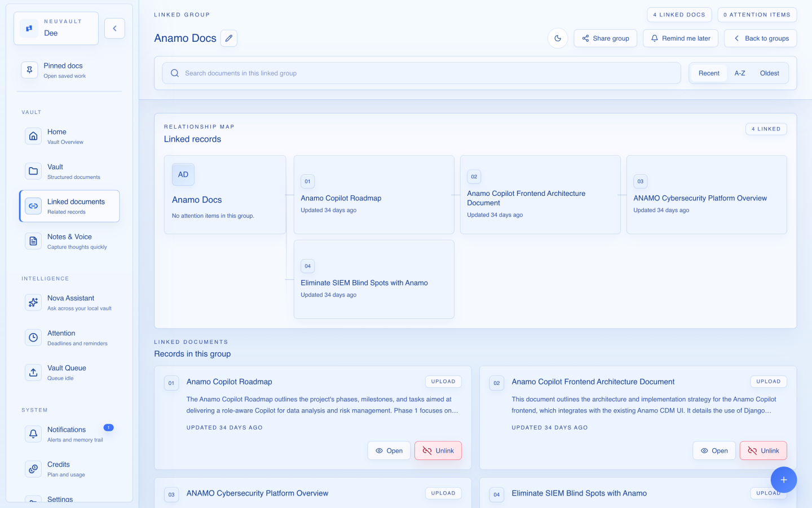Open the Frontend Architecture Document record
Viewport: 812px width, 508px height.
pyautogui.click(x=714, y=450)
